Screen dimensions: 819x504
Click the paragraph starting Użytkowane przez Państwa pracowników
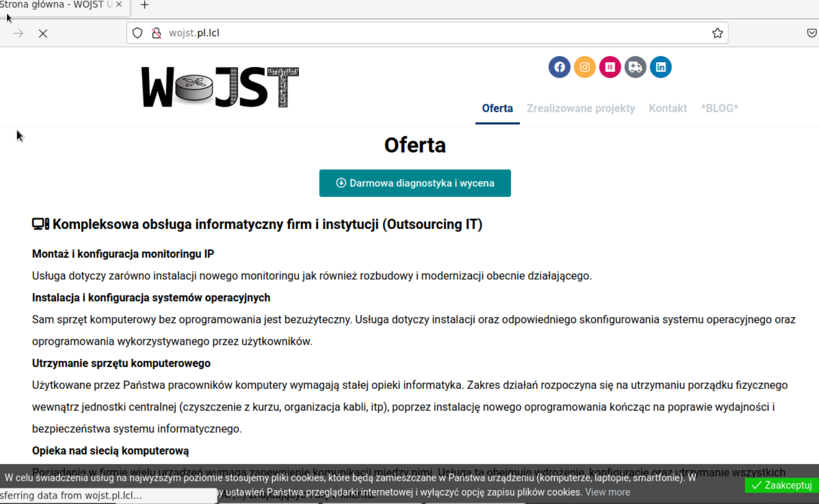click(410, 407)
